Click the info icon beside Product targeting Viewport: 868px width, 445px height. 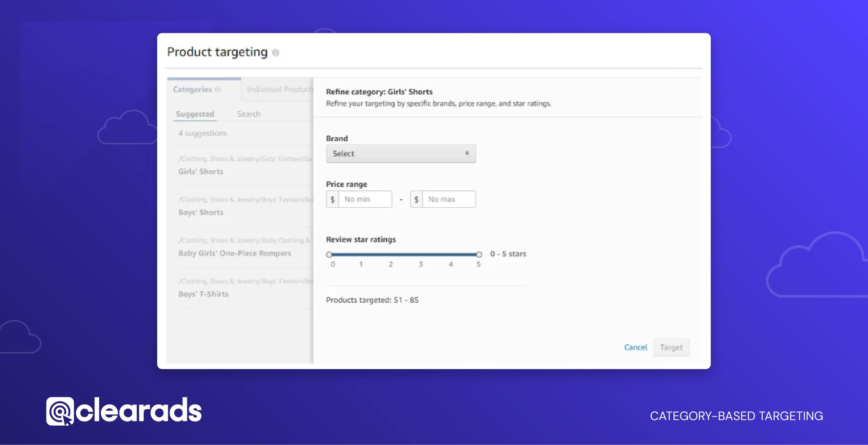pyautogui.click(x=276, y=53)
